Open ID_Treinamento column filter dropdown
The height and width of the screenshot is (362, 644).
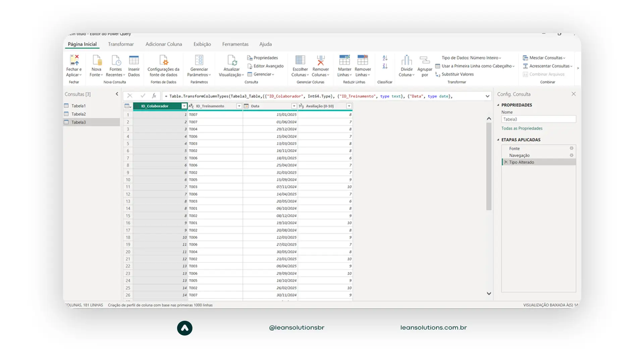239,106
